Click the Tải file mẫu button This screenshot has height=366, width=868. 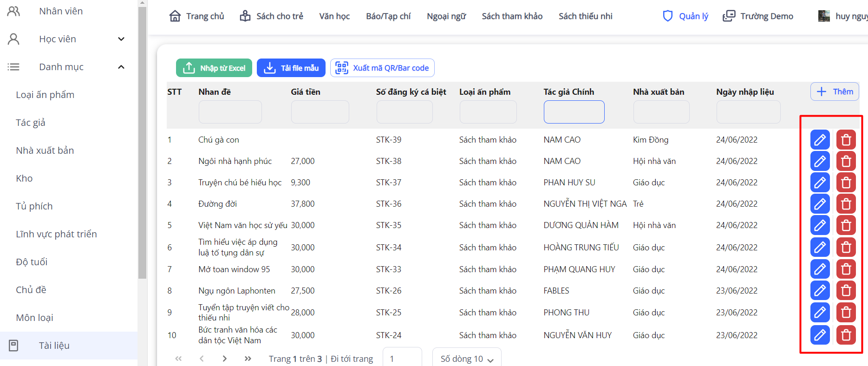pyautogui.click(x=291, y=68)
